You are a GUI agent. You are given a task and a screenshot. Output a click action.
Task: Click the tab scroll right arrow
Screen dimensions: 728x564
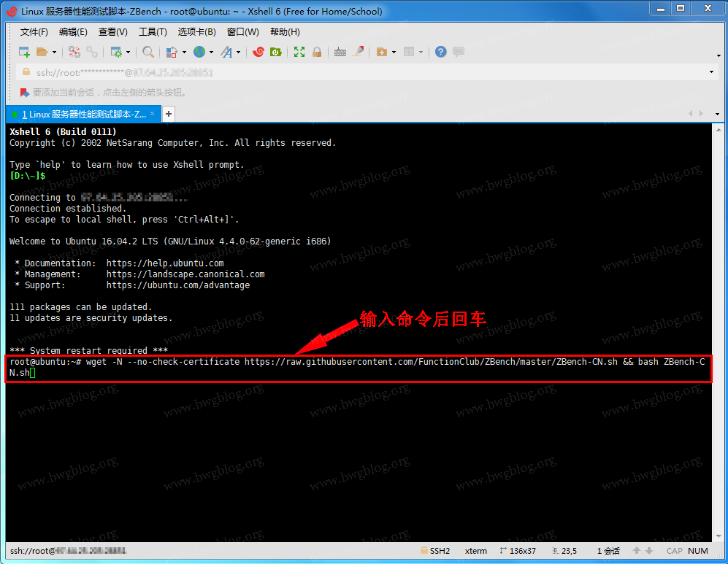(x=701, y=114)
